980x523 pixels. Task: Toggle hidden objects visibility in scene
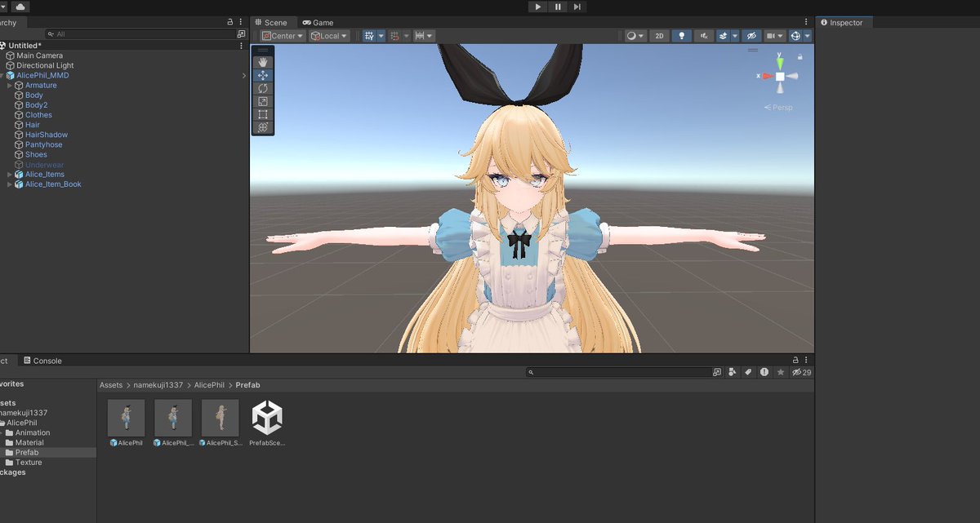751,36
